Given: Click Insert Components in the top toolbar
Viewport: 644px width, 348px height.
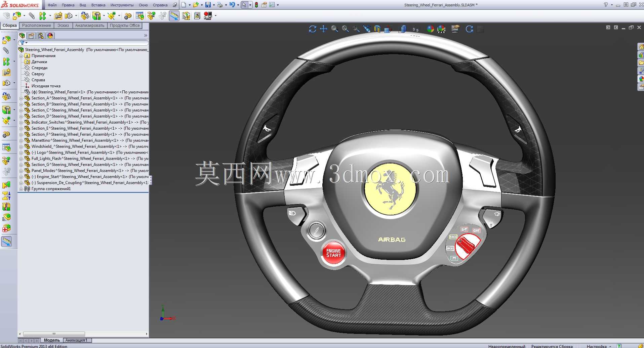Looking at the screenshot, I should [x=16, y=16].
